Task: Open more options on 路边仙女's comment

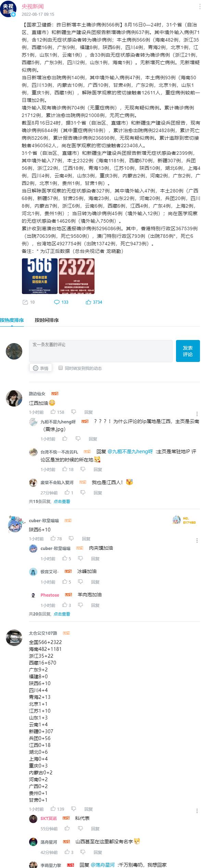Action: click(197, 414)
